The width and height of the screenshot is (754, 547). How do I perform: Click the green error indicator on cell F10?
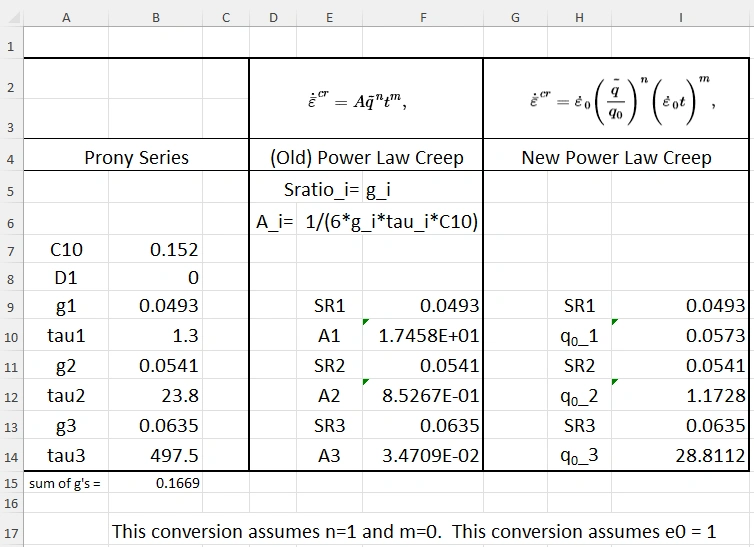click(366, 322)
